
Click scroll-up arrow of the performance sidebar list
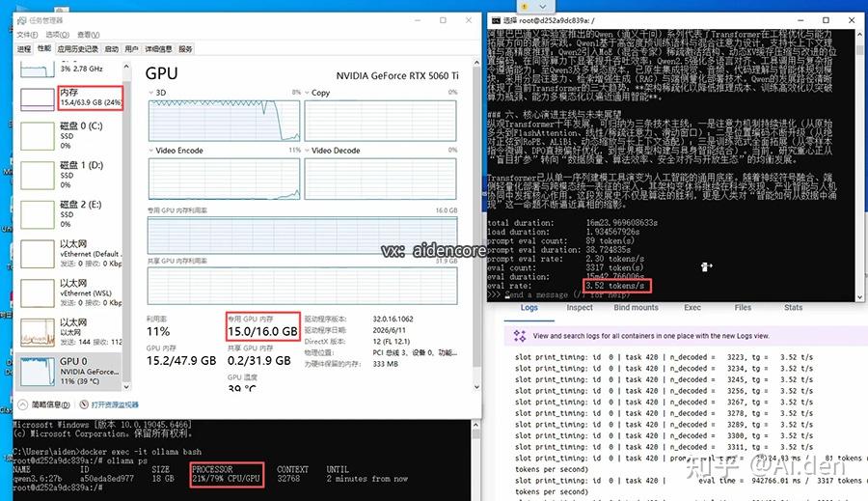coord(126,66)
